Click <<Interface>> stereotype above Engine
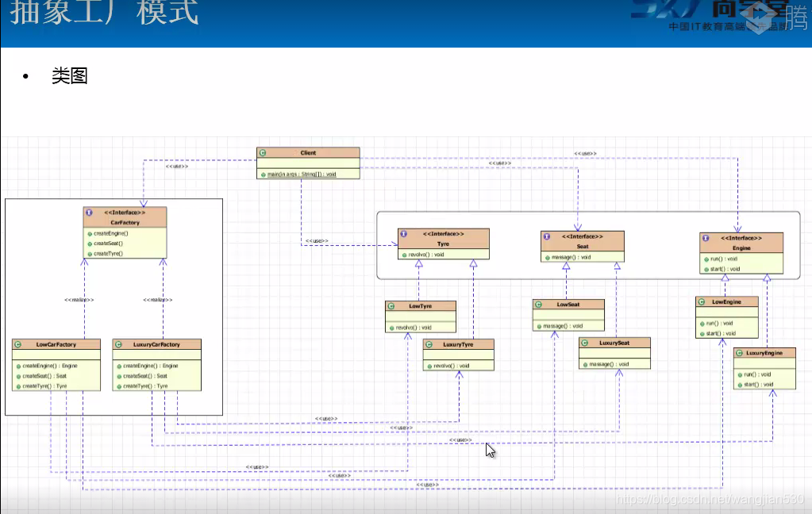This screenshot has width=812, height=514. pos(741,238)
